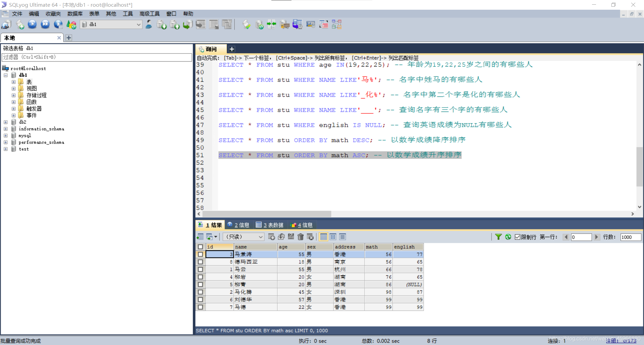Click the Query Builder icon
This screenshot has width=644, height=345.
pyautogui.click(x=324, y=24)
